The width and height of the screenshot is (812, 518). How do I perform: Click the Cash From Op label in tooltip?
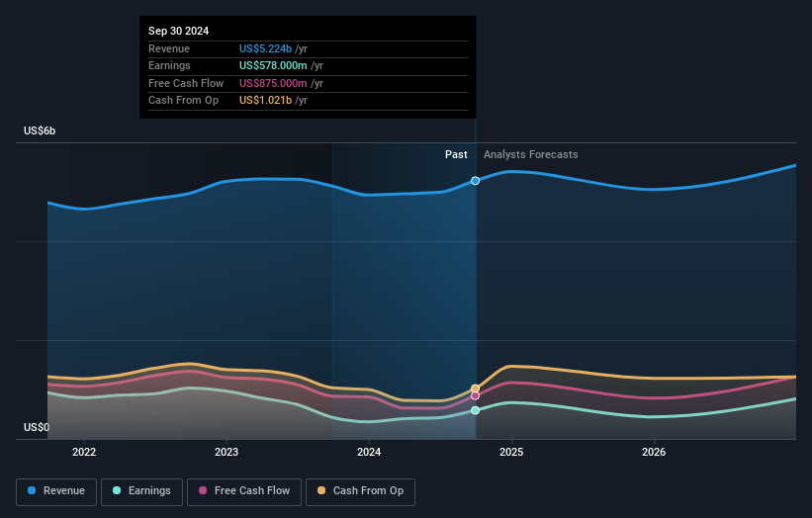tap(183, 101)
